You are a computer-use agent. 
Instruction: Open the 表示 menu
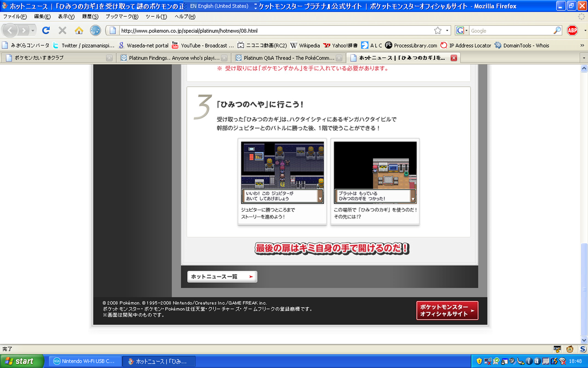pos(66,17)
